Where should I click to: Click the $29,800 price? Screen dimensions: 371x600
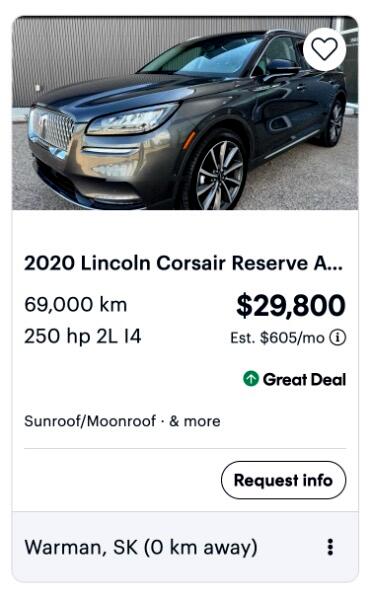(291, 305)
